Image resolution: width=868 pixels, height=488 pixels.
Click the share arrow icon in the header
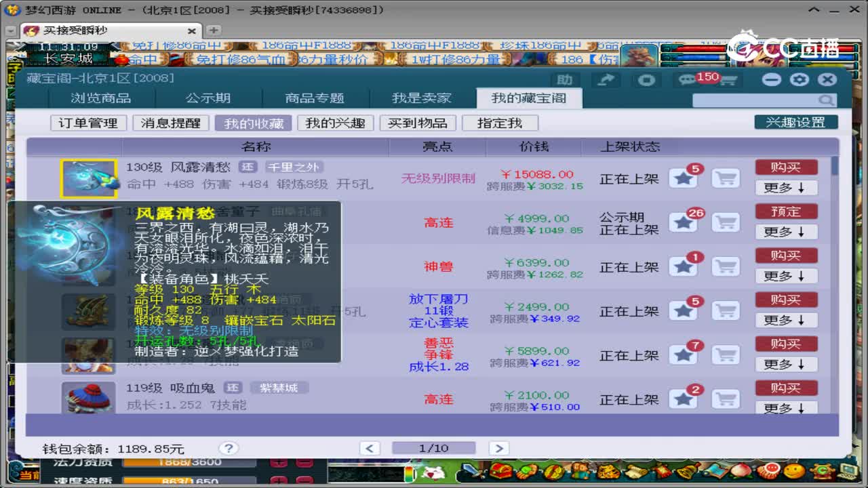[606, 80]
